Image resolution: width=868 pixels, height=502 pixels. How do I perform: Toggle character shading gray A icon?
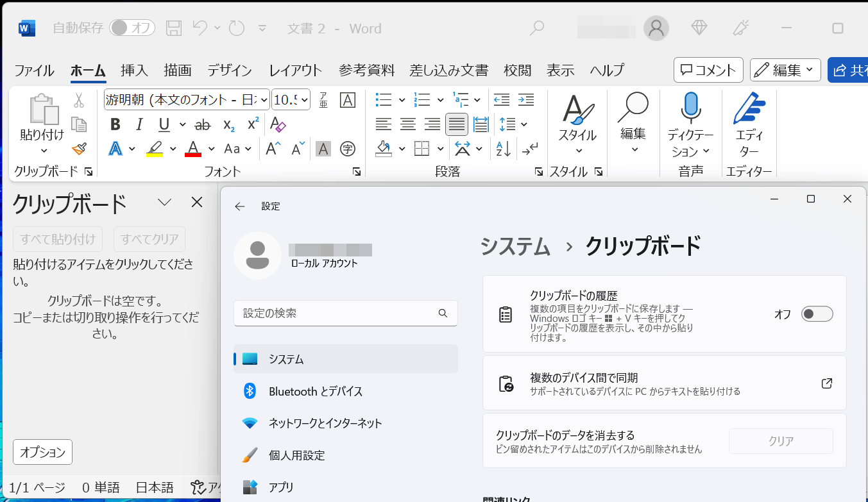coord(323,149)
